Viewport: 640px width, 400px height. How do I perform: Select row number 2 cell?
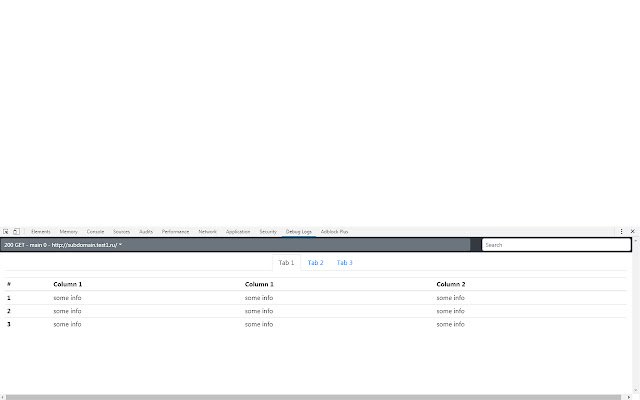(x=9, y=311)
